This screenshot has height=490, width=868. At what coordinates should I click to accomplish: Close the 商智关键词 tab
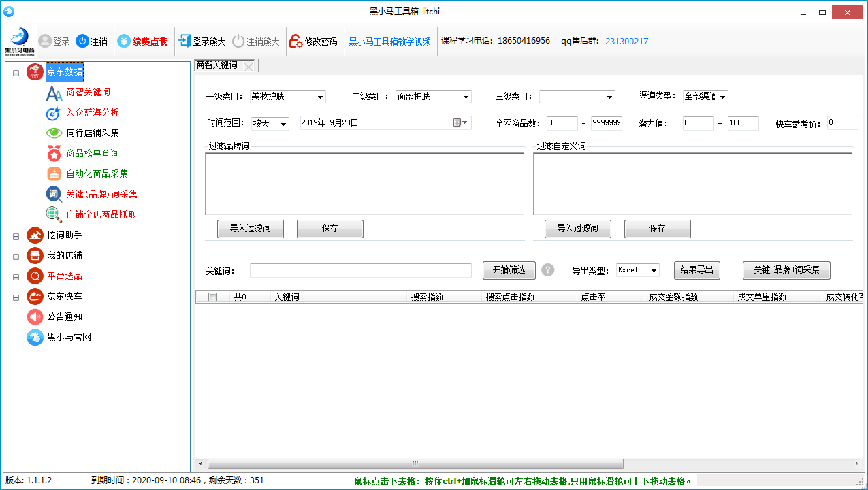[248, 66]
